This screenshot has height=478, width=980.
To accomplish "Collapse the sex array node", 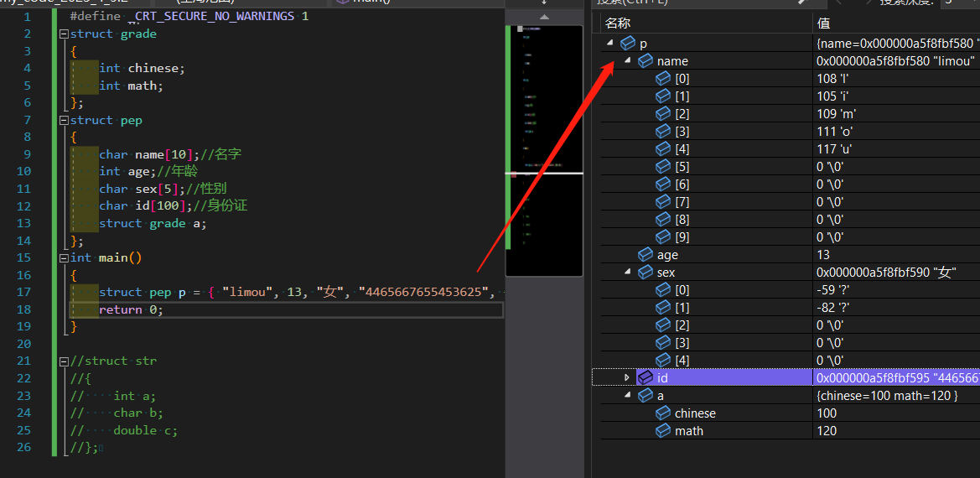I will (627, 273).
